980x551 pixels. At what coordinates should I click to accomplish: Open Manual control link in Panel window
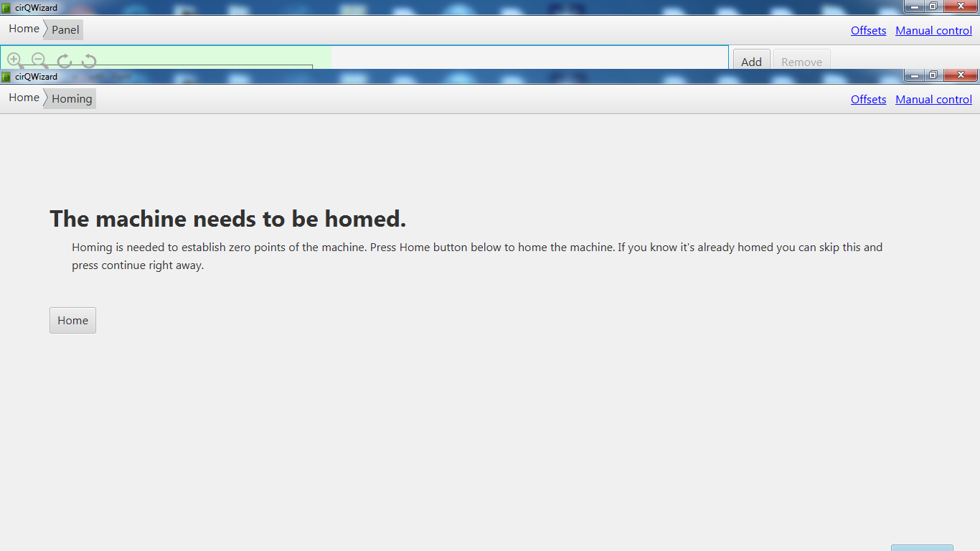coord(933,31)
